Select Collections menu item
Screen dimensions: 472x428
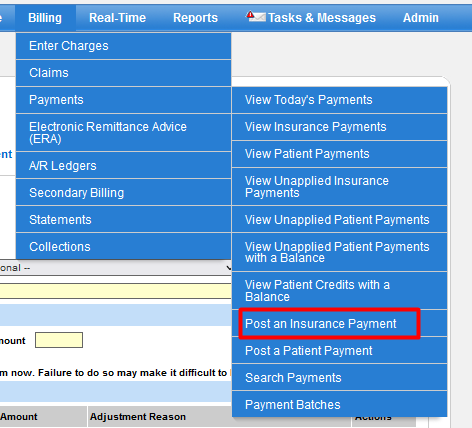pos(123,246)
